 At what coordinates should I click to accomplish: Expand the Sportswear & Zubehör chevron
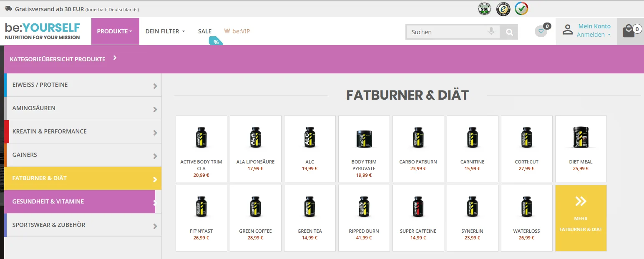click(x=155, y=226)
